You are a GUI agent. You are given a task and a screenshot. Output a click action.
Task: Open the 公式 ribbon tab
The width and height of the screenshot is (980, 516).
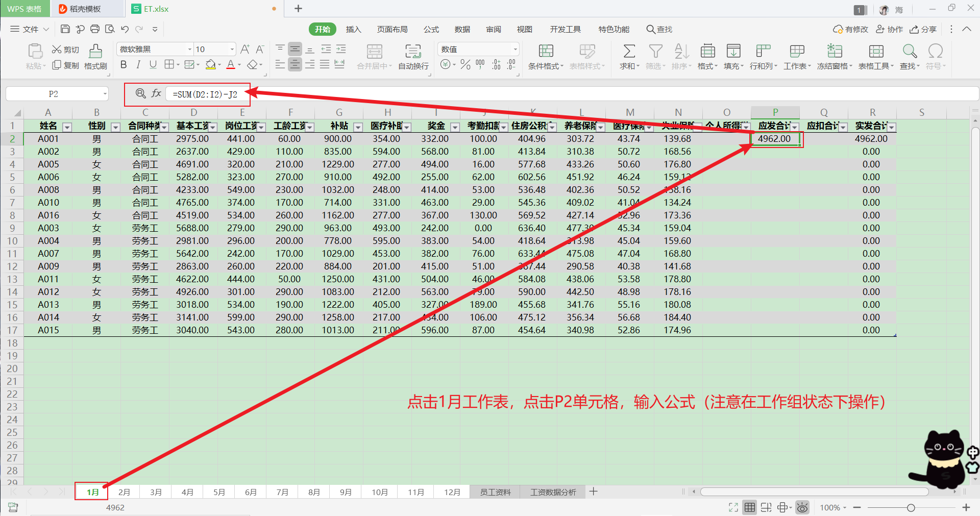pos(431,29)
